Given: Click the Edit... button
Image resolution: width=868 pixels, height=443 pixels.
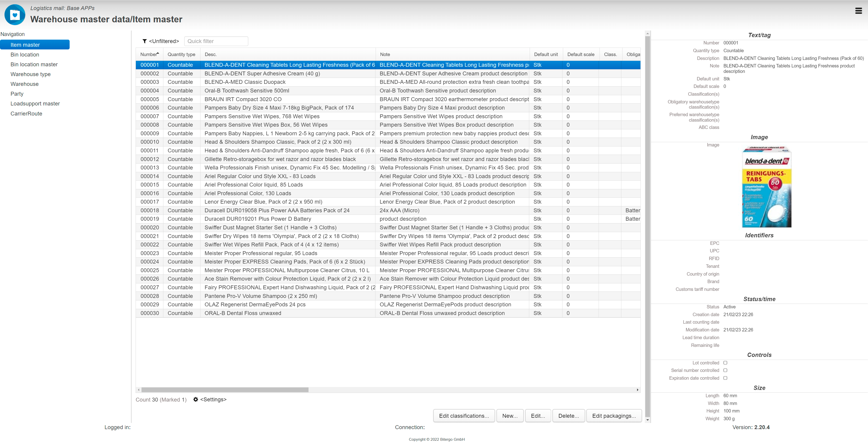Looking at the screenshot, I should tap(538, 416).
